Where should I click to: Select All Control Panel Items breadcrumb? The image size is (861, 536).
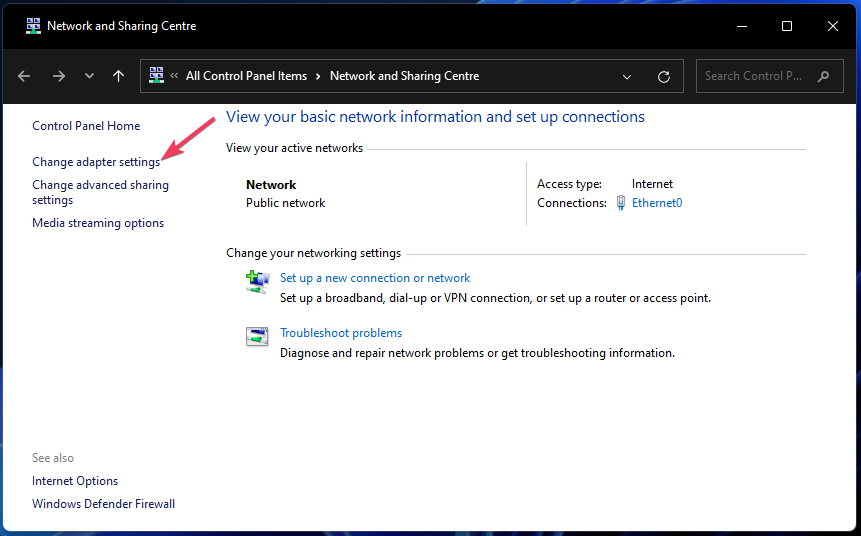tap(246, 76)
